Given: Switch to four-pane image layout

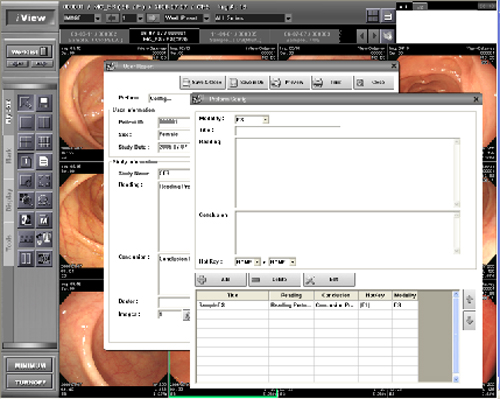Looking at the screenshot, I should [26, 142].
